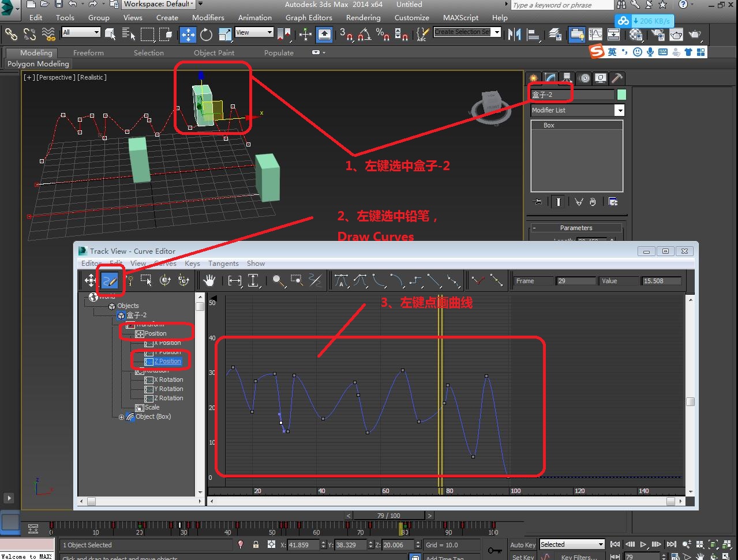
Task: Click the object color swatch beside name
Action: (x=621, y=95)
